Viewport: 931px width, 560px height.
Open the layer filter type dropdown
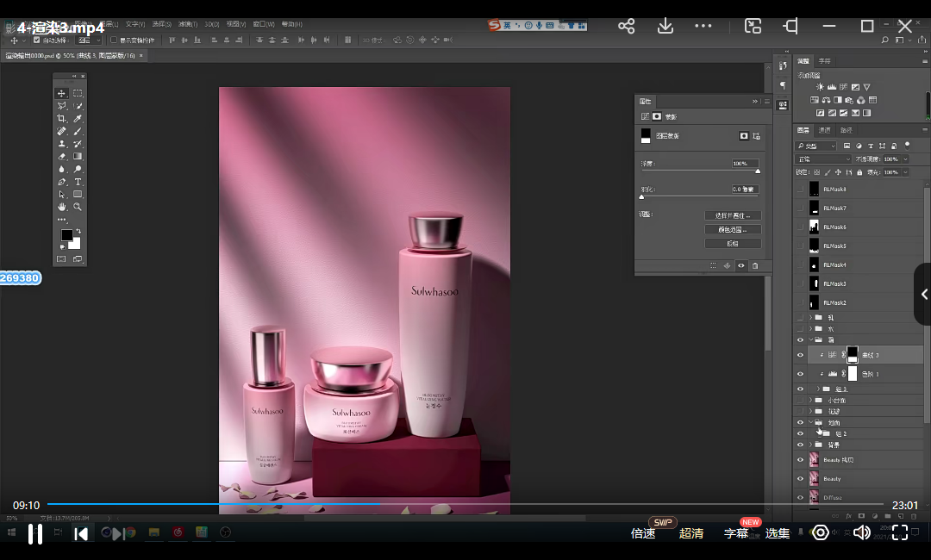point(815,146)
